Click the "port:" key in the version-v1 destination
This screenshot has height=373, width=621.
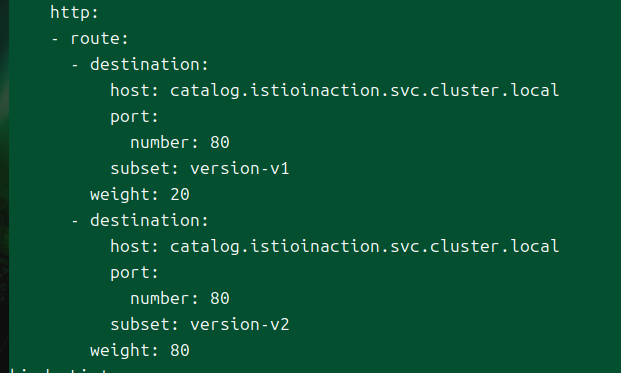coord(134,117)
